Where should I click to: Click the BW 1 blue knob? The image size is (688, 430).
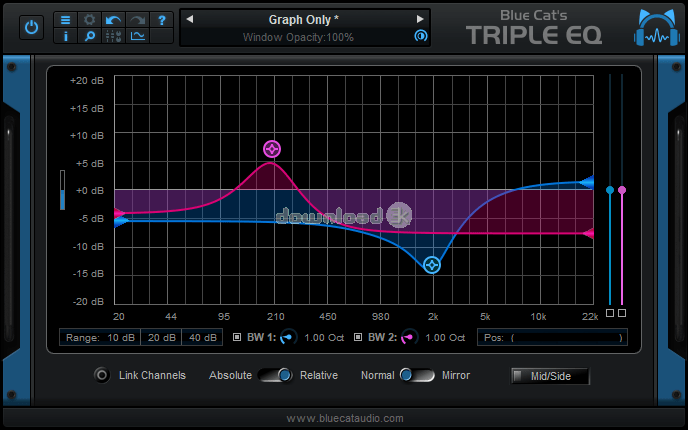288,337
